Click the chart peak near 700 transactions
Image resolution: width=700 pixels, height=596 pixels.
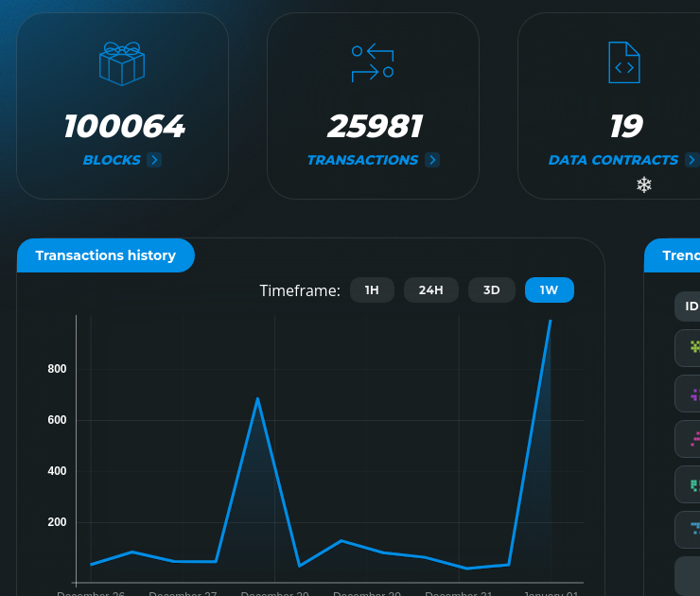[257, 398]
